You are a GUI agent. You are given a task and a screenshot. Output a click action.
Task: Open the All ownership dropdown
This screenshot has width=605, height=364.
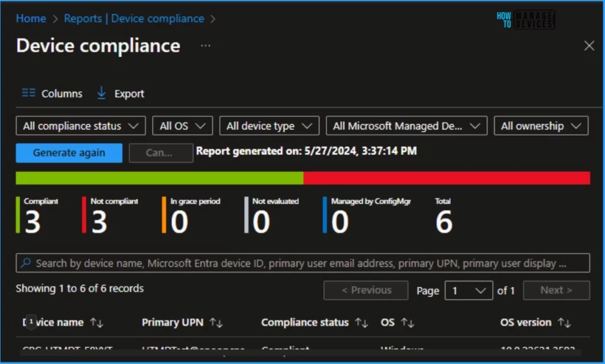pos(541,126)
